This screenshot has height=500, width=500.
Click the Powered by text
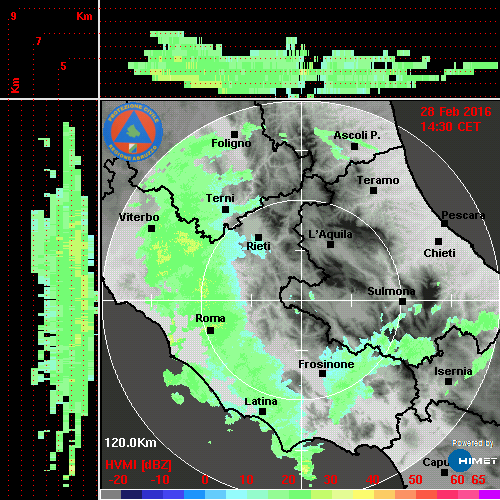click(473, 443)
